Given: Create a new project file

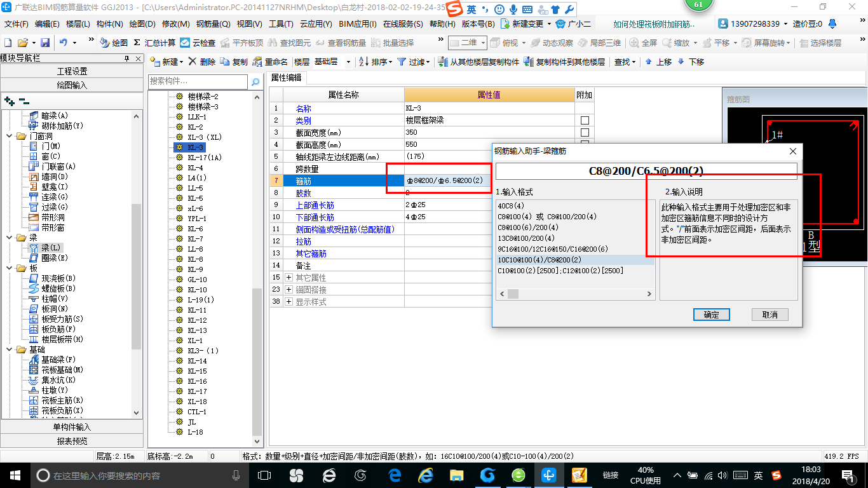Looking at the screenshot, I should tap(8, 43).
